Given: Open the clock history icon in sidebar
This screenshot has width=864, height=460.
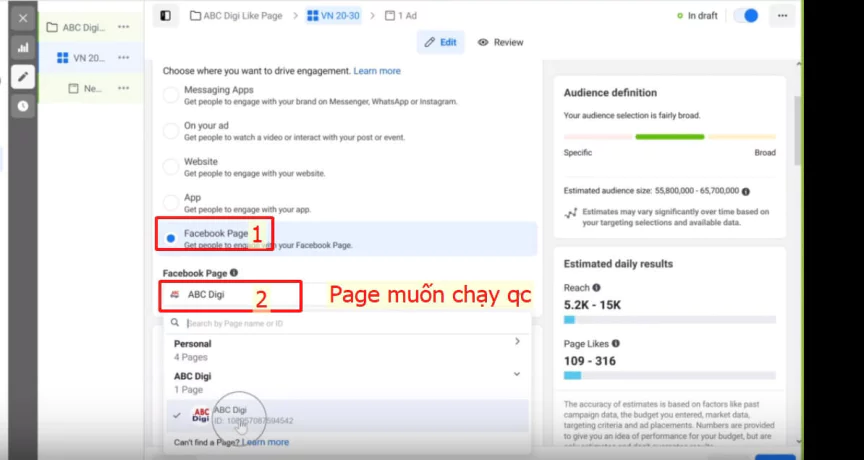Looking at the screenshot, I should pos(23,105).
